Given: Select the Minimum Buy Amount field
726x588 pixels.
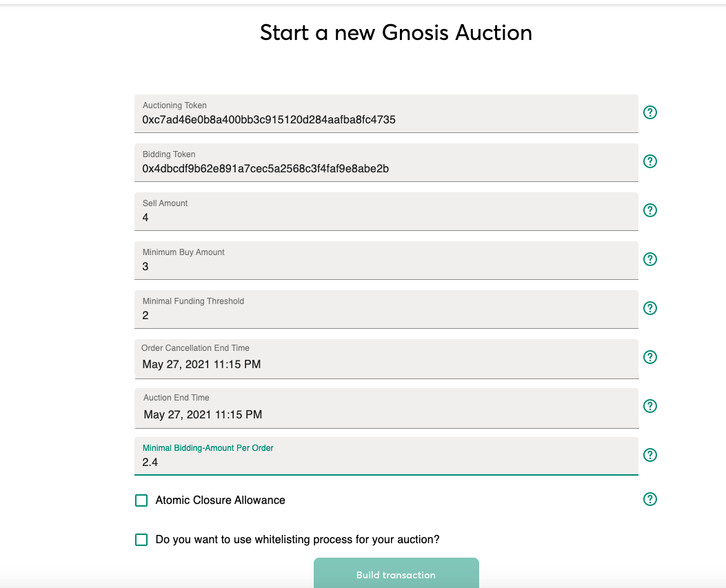Looking at the screenshot, I should pos(386,267).
